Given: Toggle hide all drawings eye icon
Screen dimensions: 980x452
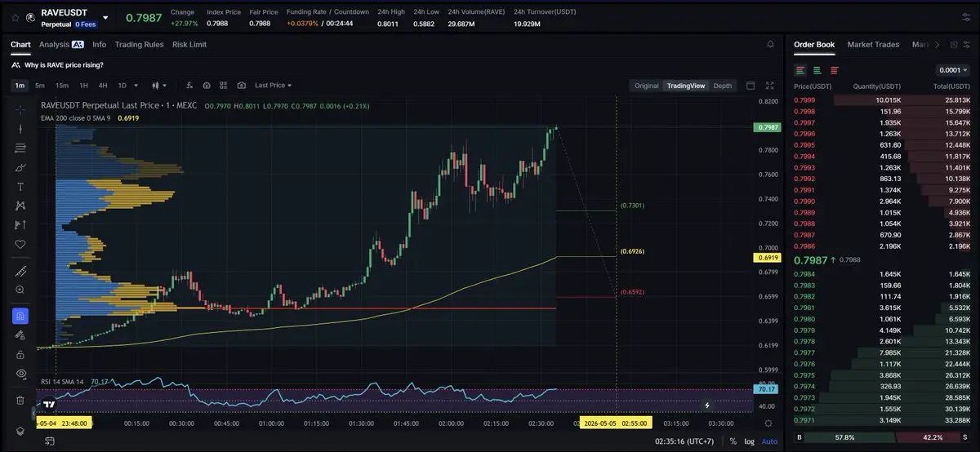Looking at the screenshot, I should pyautogui.click(x=20, y=374).
